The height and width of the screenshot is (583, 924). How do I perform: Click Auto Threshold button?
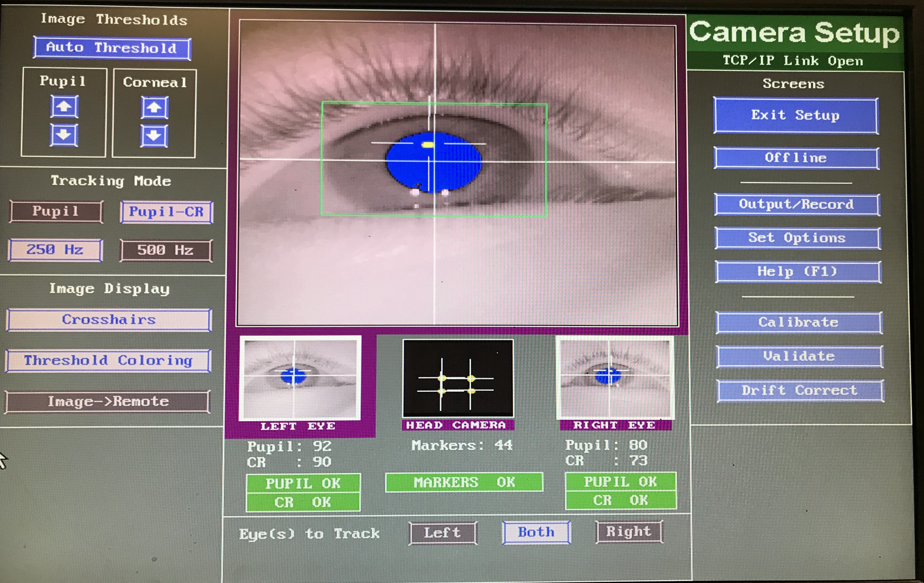[x=112, y=48]
